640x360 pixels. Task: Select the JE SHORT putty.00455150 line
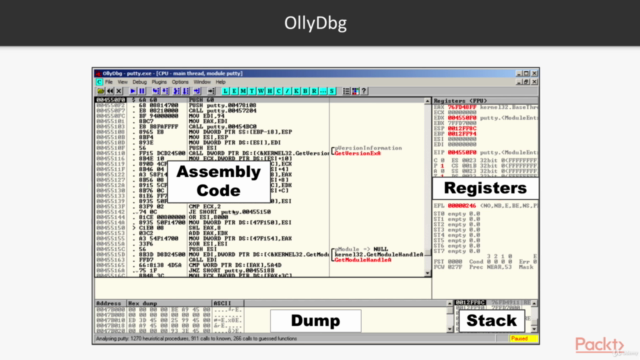[x=260, y=212]
